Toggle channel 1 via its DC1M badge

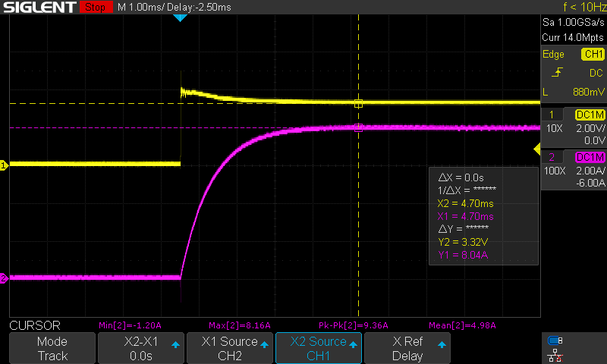(x=590, y=115)
